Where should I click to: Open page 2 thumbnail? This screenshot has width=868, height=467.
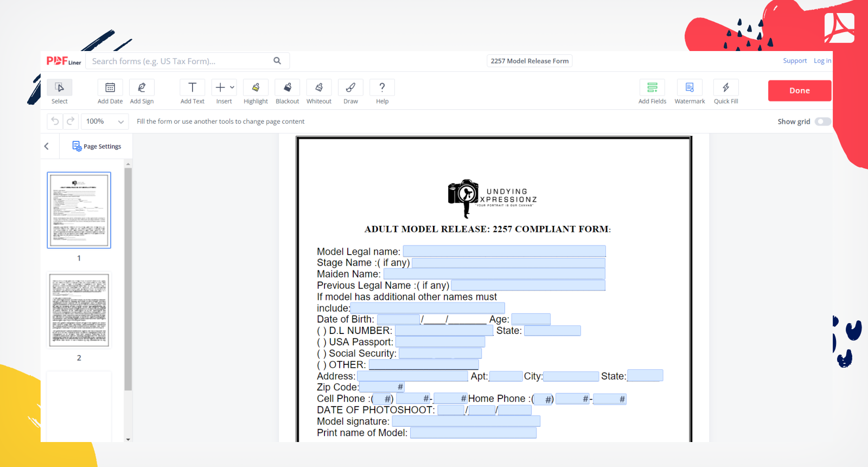click(x=79, y=310)
